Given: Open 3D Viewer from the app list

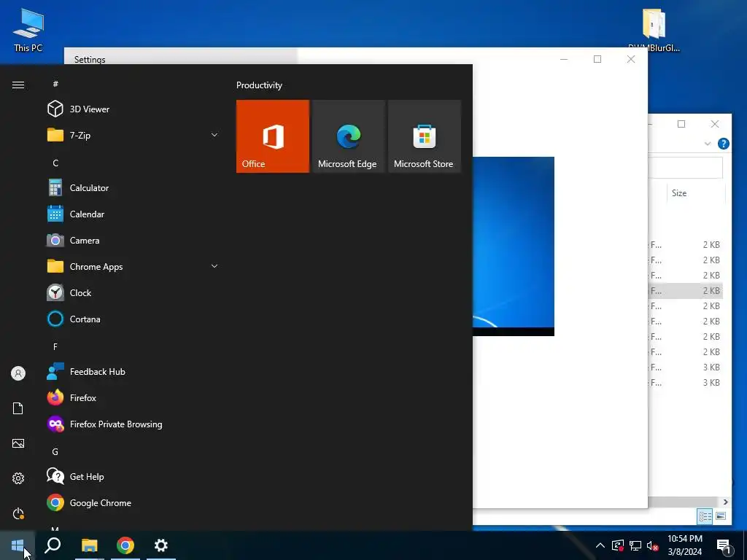Looking at the screenshot, I should [133, 109].
